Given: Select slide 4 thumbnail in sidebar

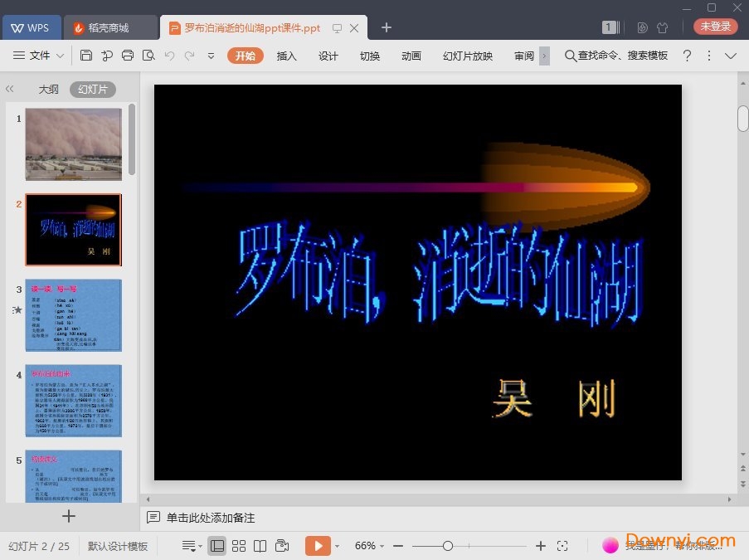Looking at the screenshot, I should pyautogui.click(x=73, y=401).
